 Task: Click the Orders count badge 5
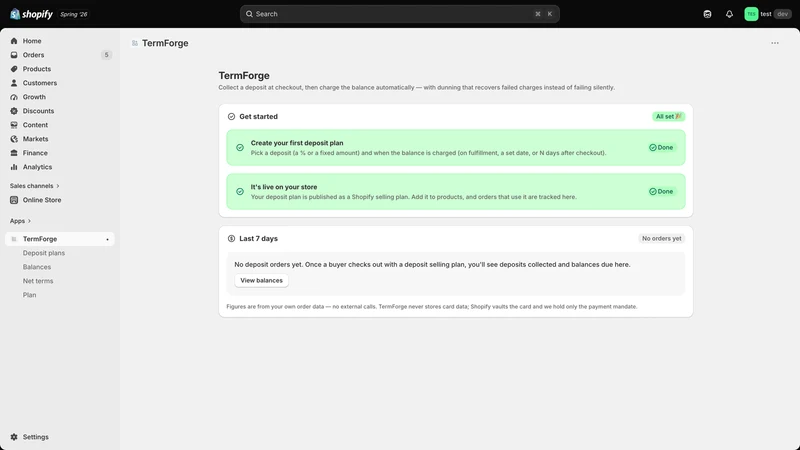point(106,55)
